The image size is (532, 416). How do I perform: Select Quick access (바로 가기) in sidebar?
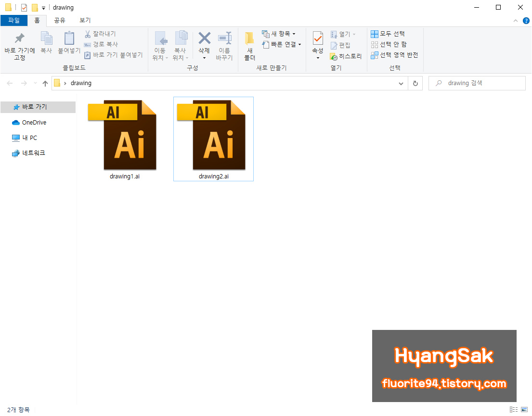click(x=38, y=107)
